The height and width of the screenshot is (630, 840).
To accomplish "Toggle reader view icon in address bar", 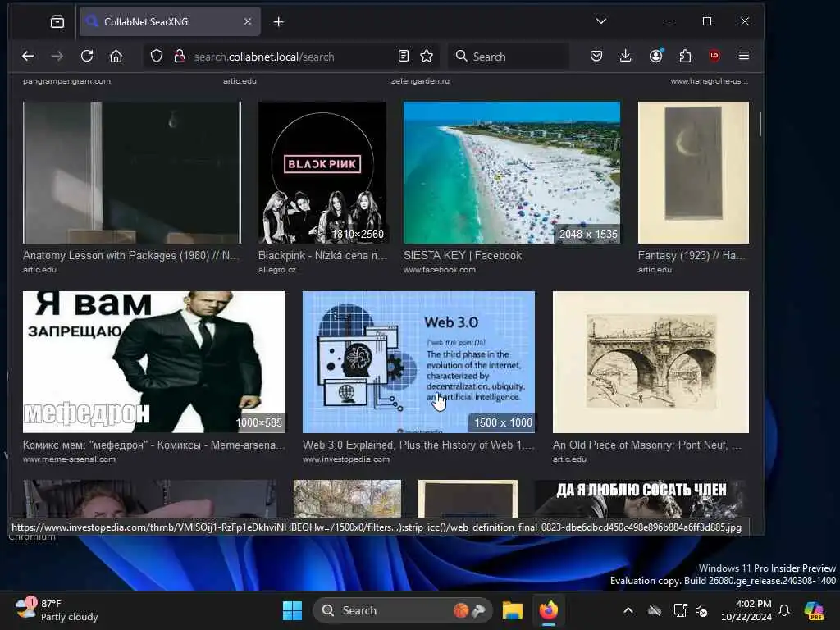I will pyautogui.click(x=404, y=57).
